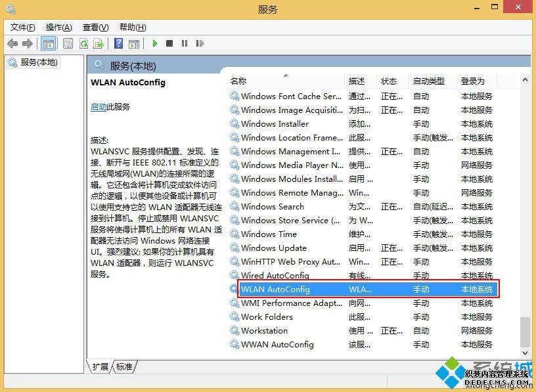Click the WWAN AutoConfig service name

click(x=277, y=344)
